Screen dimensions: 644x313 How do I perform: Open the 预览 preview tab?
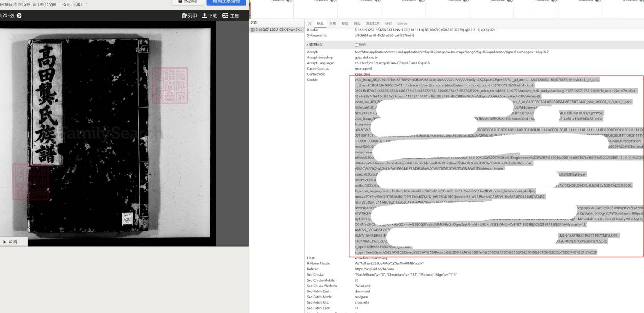pyautogui.click(x=345, y=24)
